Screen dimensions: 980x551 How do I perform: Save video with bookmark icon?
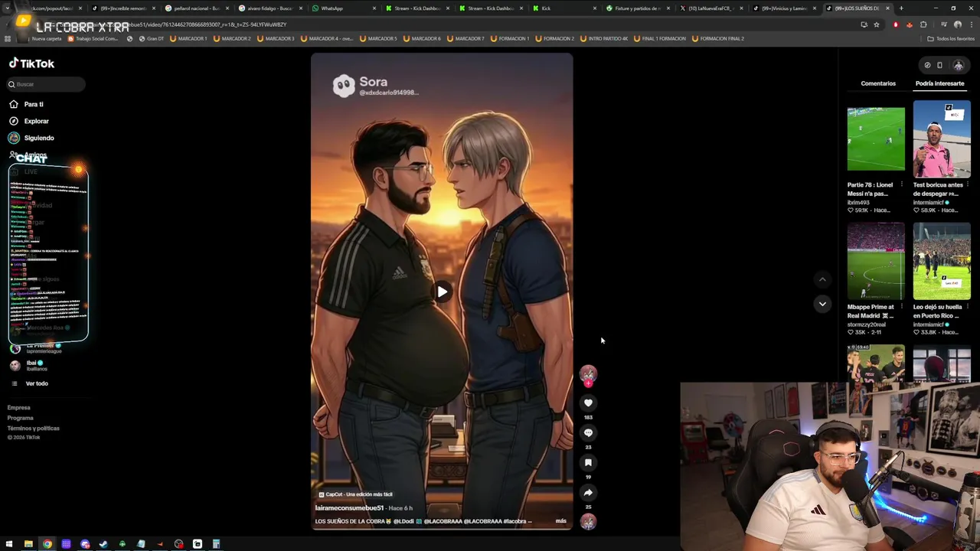pos(588,462)
